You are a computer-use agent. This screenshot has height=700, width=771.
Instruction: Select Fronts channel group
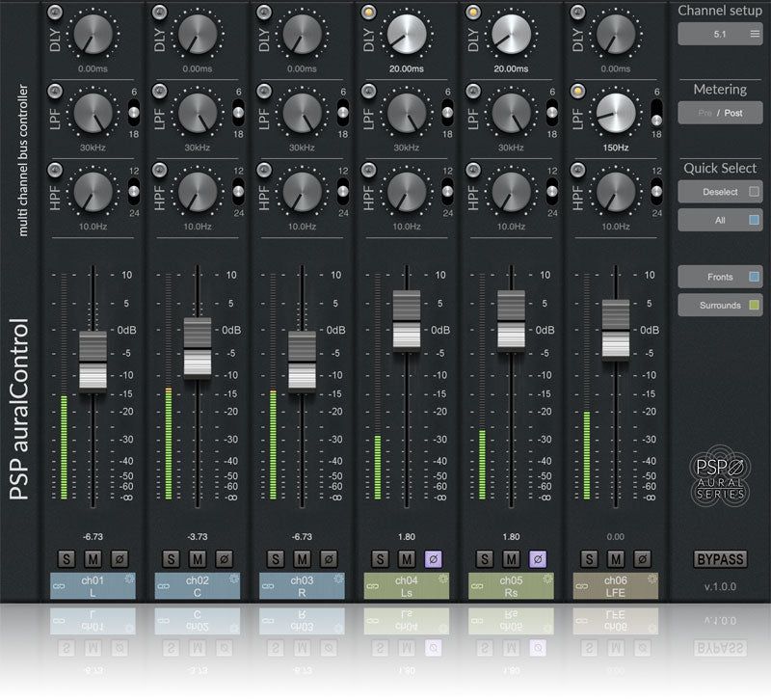[x=720, y=277]
